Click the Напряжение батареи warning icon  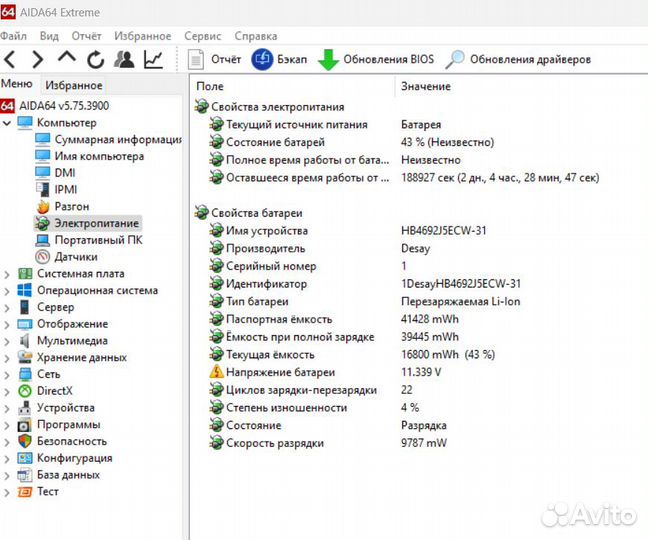coord(217,372)
